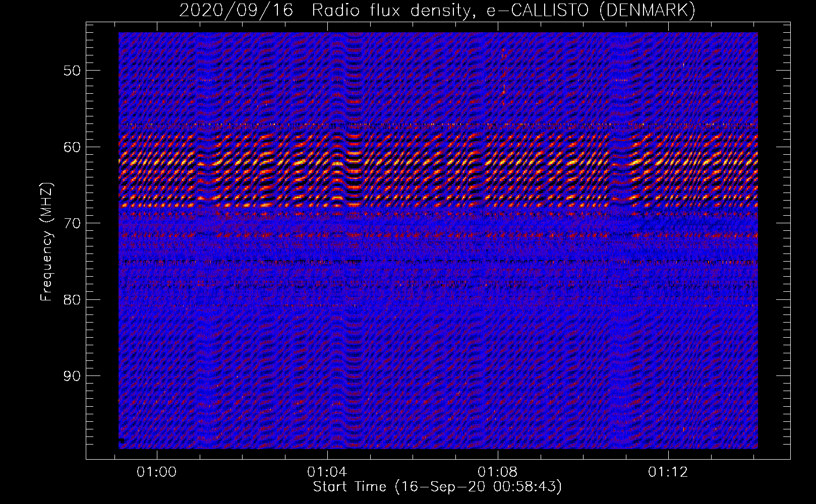Select the 'Frequency (MHZ)' y-axis label
Screen dimensions: 816x504
[46, 242]
